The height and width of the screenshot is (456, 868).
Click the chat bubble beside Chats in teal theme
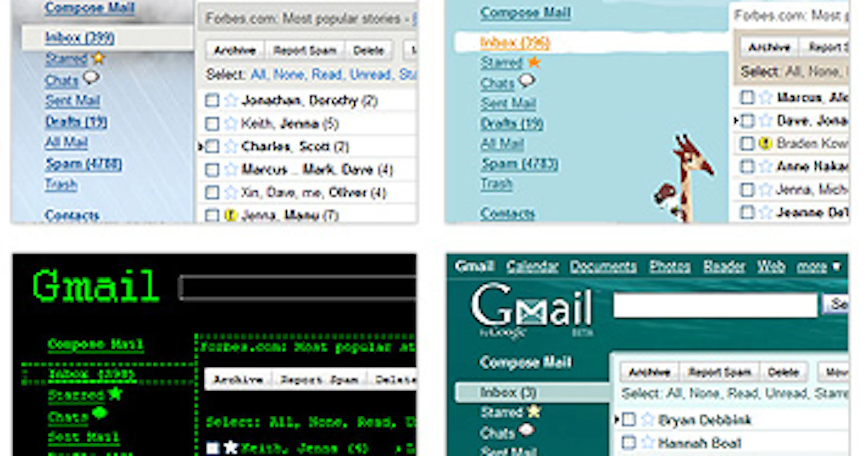527,430
